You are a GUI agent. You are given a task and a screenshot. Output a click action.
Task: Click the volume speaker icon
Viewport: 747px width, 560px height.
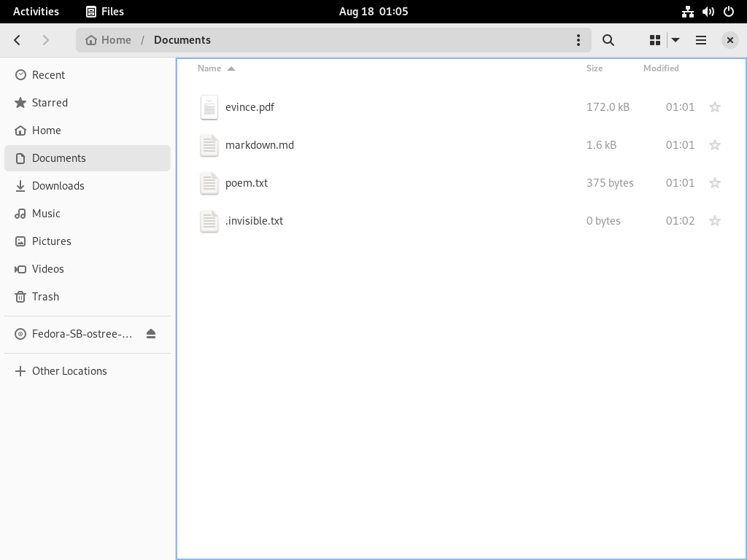coord(708,12)
